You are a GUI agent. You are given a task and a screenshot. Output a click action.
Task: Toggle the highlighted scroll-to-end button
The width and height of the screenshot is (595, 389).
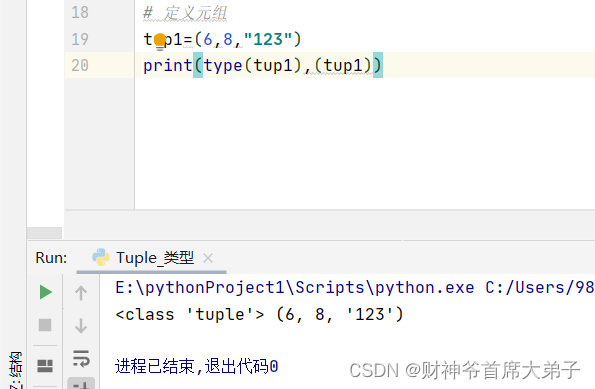tap(81, 383)
